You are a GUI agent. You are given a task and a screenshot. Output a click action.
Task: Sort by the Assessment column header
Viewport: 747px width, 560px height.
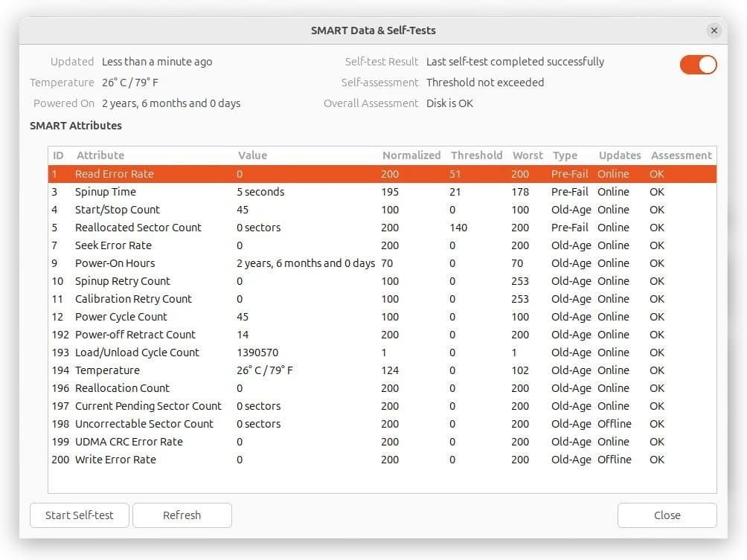click(681, 155)
